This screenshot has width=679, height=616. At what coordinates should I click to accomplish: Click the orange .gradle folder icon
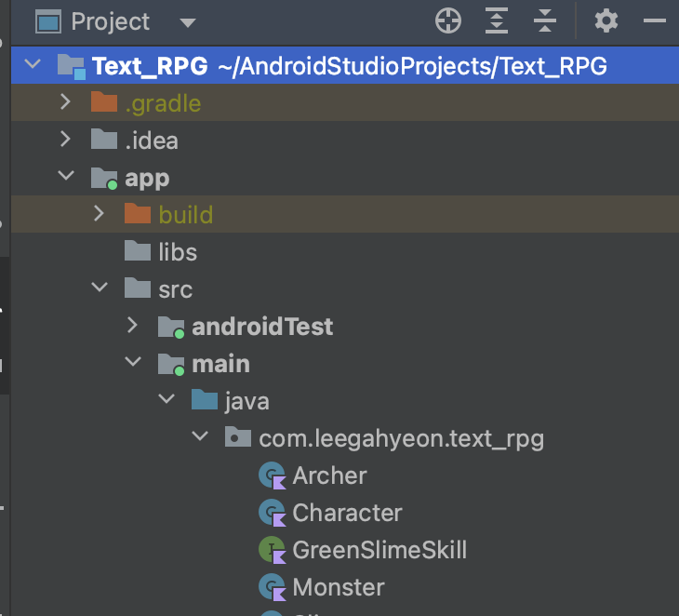[104, 102]
